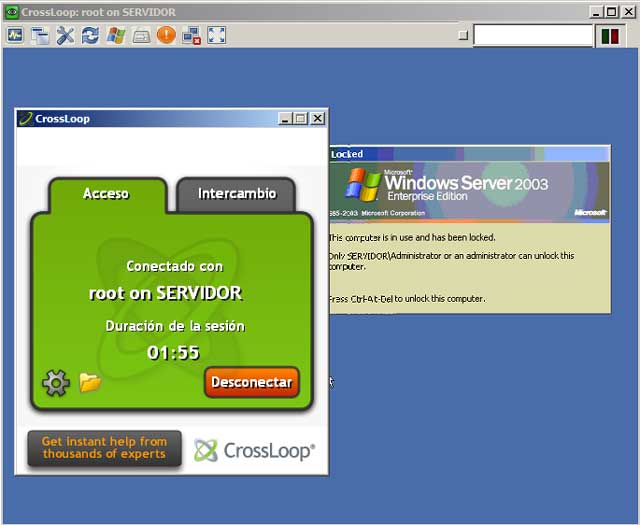This screenshot has width=640, height=525.
Task: Click the disconnect computers icon with red X
Action: 191,35
